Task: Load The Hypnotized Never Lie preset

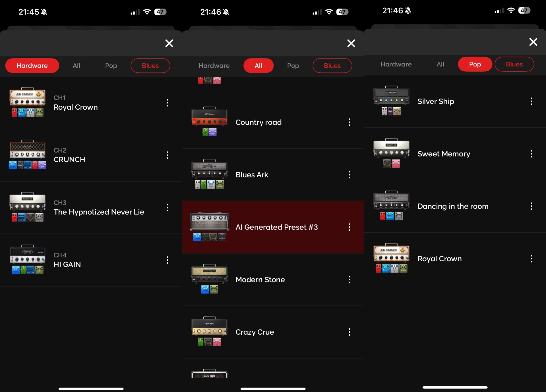Action: 91,208
